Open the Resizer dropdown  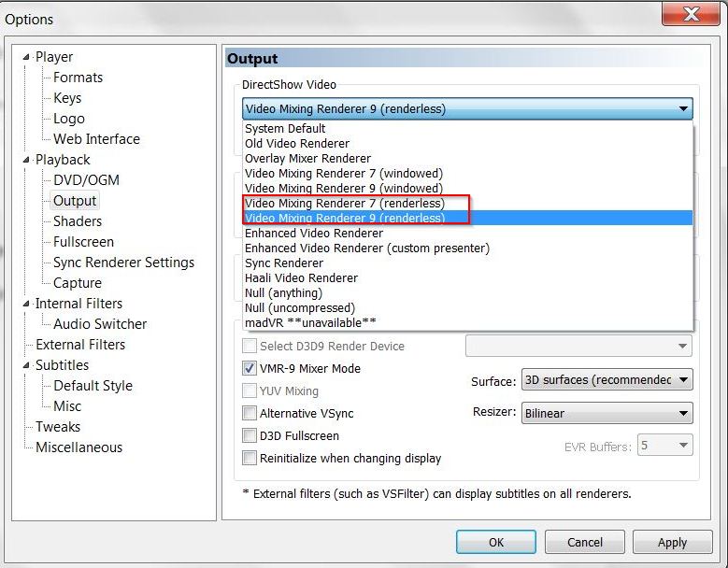pos(607,413)
